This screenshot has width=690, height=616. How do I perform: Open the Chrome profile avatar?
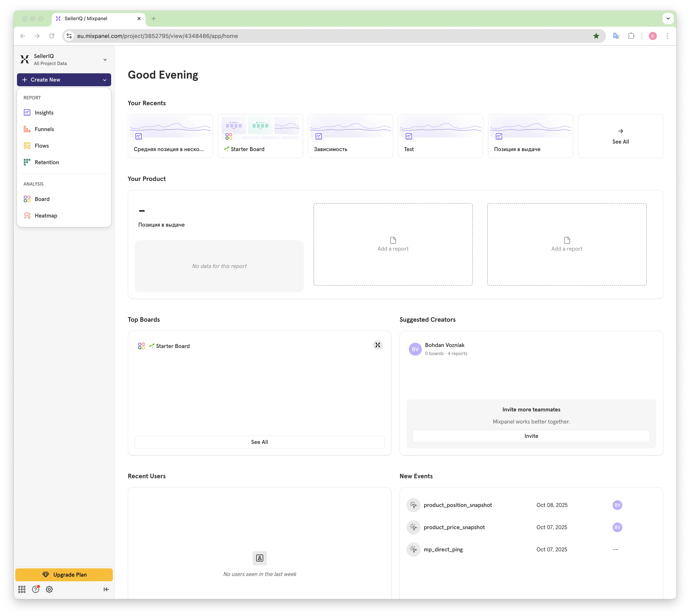pyautogui.click(x=653, y=36)
